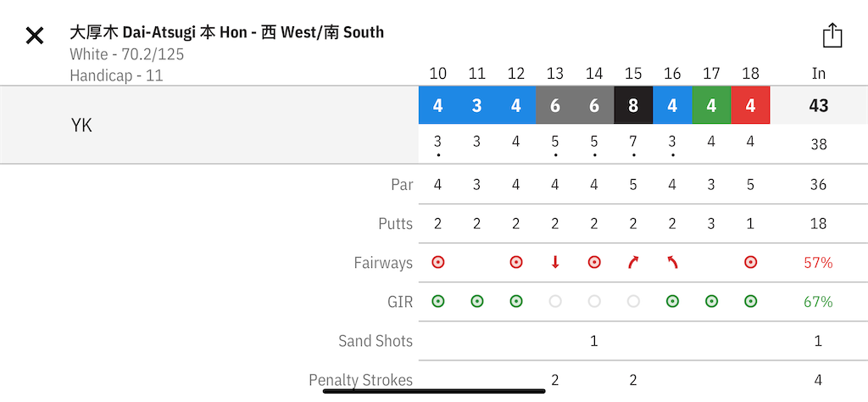The height and width of the screenshot is (402, 868).
Task: Select hole 13 fairway short arrow icon
Action: pyautogui.click(x=554, y=262)
